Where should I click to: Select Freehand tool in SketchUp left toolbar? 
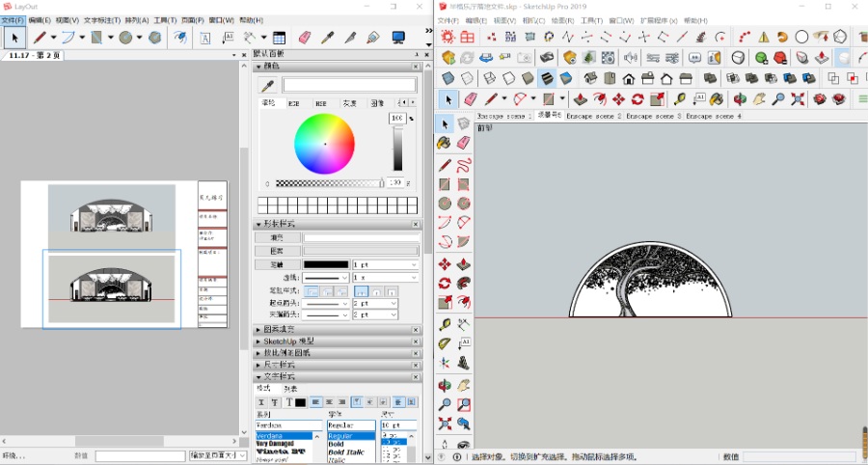[464, 165]
